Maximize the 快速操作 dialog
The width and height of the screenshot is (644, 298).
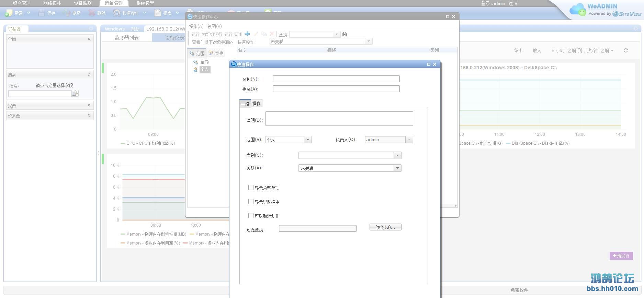tap(429, 64)
